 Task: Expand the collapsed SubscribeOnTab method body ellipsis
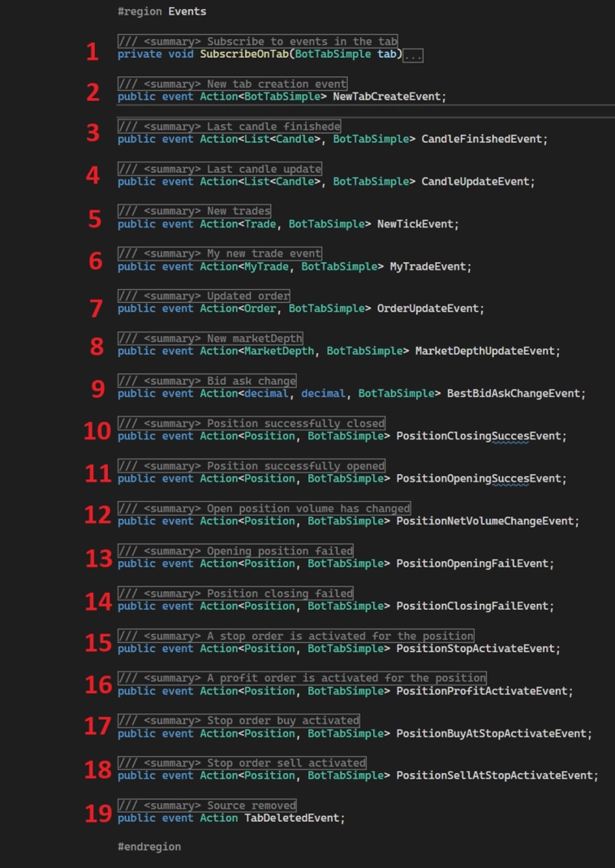413,55
